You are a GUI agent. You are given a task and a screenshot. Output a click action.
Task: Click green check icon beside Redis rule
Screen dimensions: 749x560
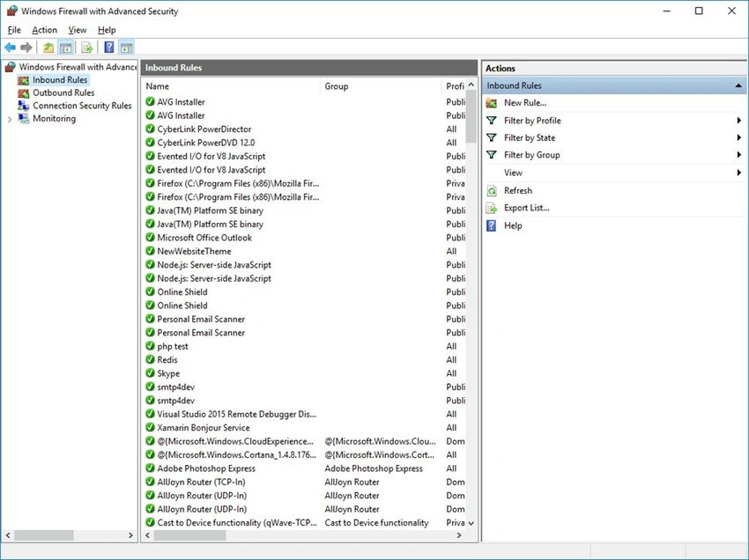tap(150, 359)
